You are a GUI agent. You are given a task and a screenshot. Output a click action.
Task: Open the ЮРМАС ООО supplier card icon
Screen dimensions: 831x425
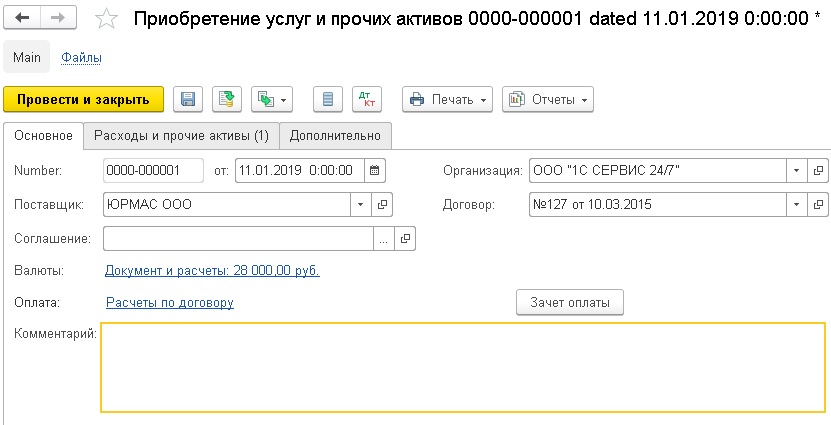pos(382,205)
